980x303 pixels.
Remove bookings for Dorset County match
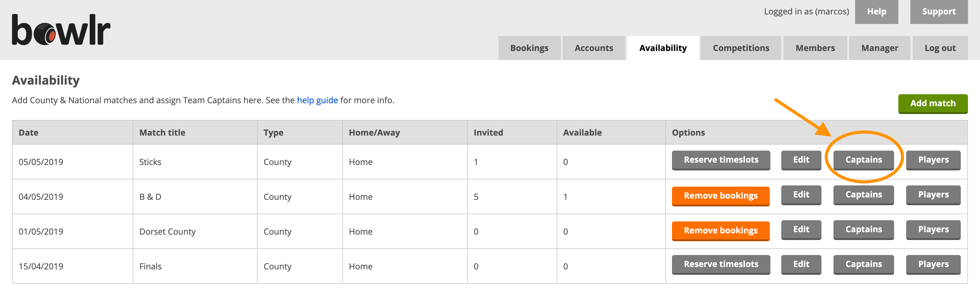click(x=721, y=231)
